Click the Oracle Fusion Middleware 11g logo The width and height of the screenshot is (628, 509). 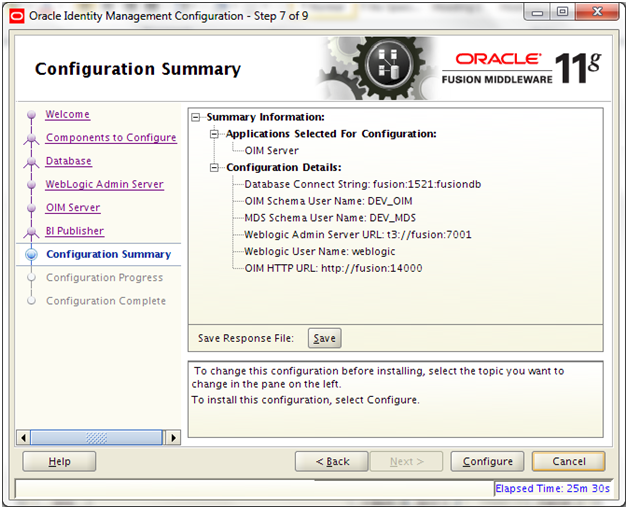(521, 68)
